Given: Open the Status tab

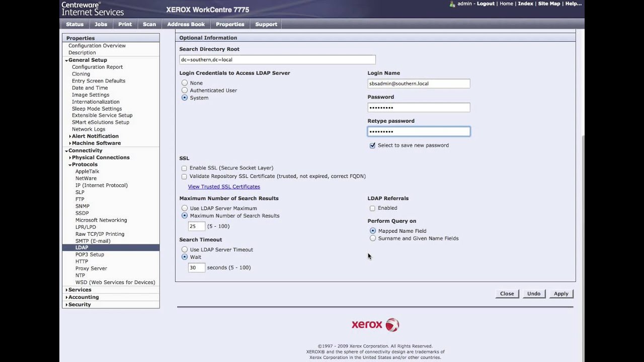Looking at the screenshot, I should pos(74,24).
